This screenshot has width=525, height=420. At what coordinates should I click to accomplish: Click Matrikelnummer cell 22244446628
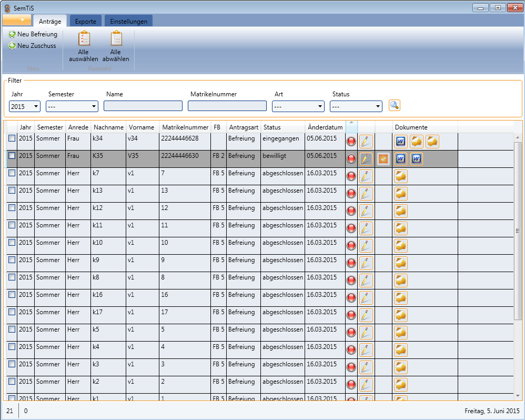(x=185, y=142)
